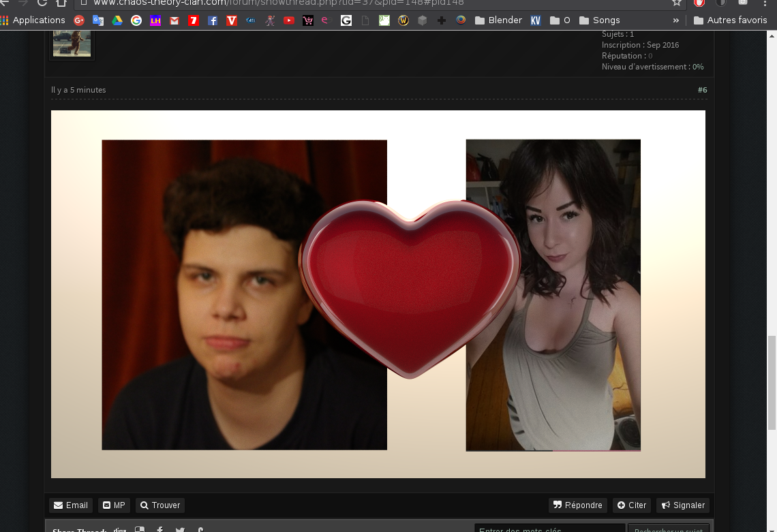Reply using the Répondre button
The image size is (777, 532).
pyautogui.click(x=578, y=505)
